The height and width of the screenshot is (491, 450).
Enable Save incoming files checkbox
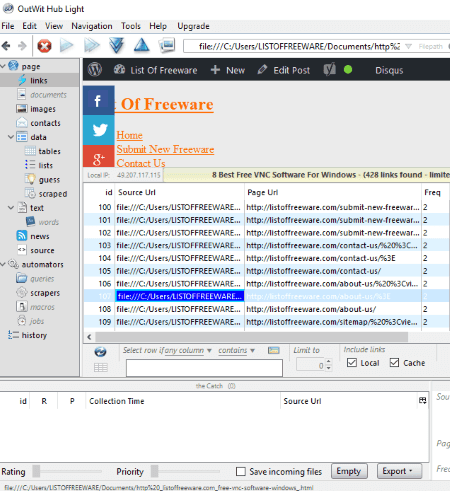point(241,471)
